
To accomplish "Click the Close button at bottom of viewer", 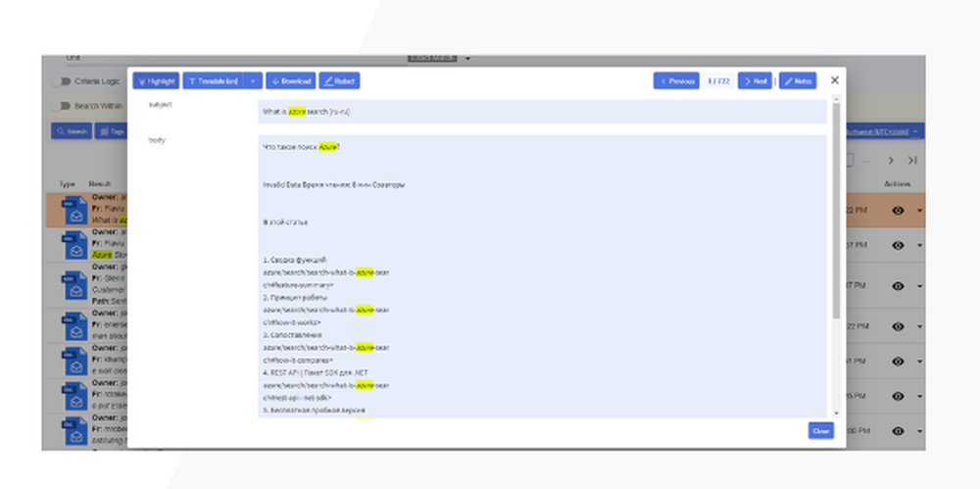I will point(820,431).
